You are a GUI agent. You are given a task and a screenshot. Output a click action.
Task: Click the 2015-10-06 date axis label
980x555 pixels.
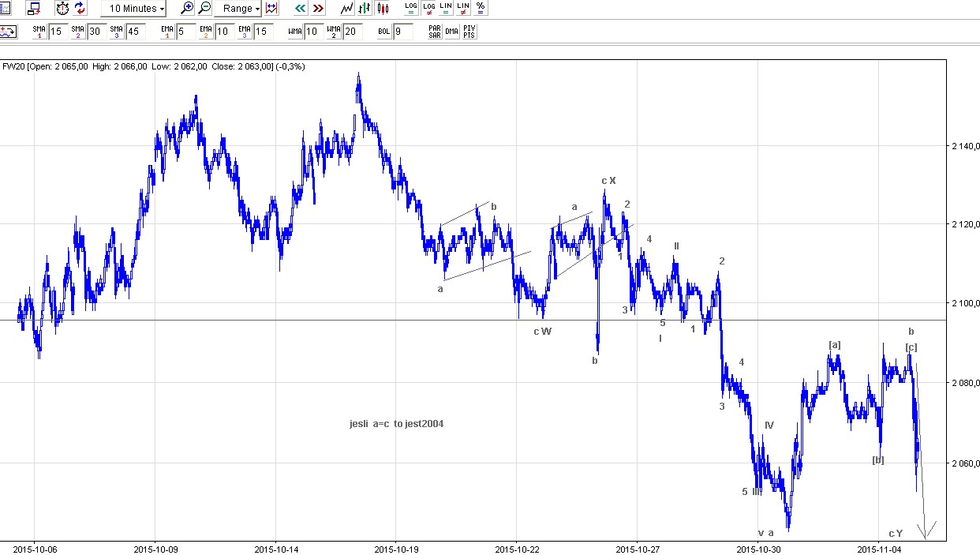point(35,549)
